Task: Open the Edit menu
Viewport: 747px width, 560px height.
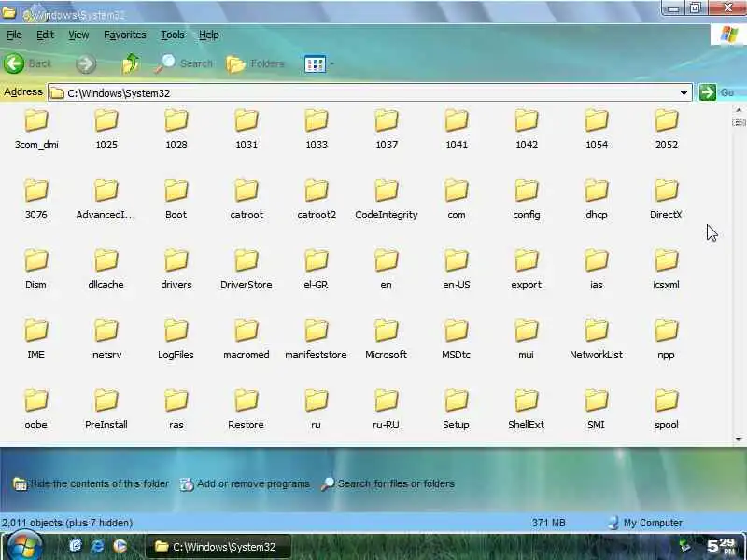Action: tap(45, 35)
